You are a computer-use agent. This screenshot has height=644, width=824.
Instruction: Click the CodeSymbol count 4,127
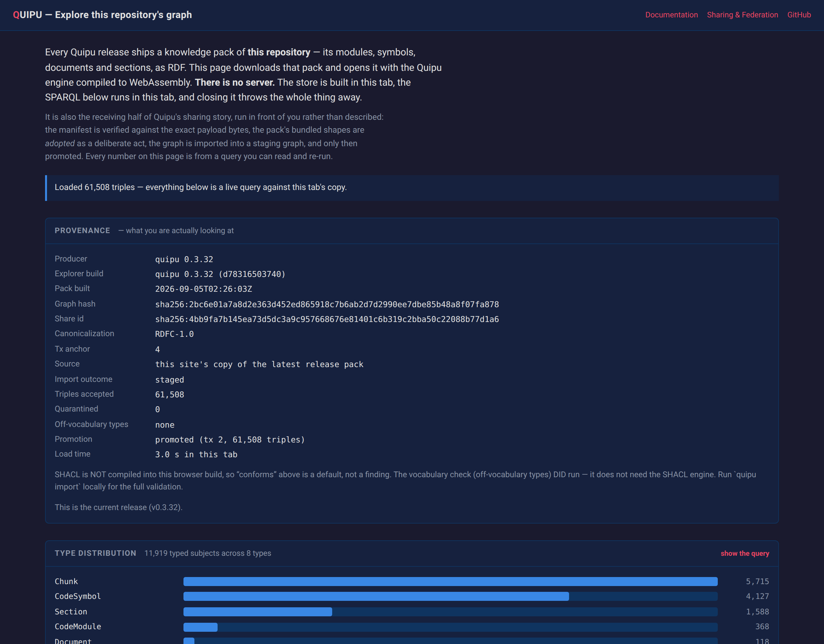point(757,596)
